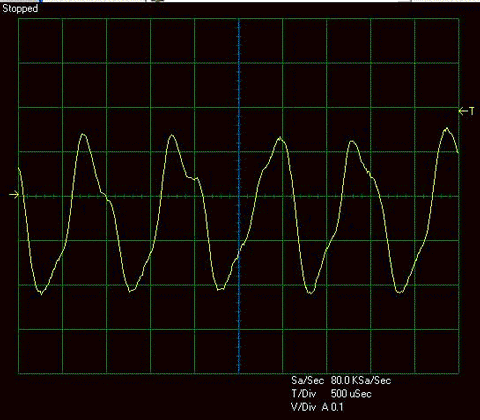This screenshot has width=480, height=420.
Task: Select the channel A 0.1 volts value
Action: click(x=333, y=407)
